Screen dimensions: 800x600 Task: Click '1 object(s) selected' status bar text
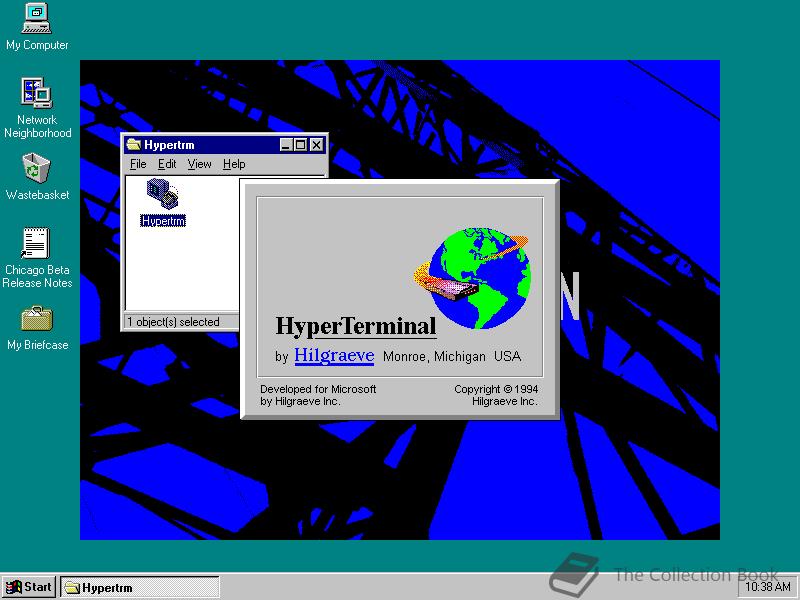click(x=173, y=322)
